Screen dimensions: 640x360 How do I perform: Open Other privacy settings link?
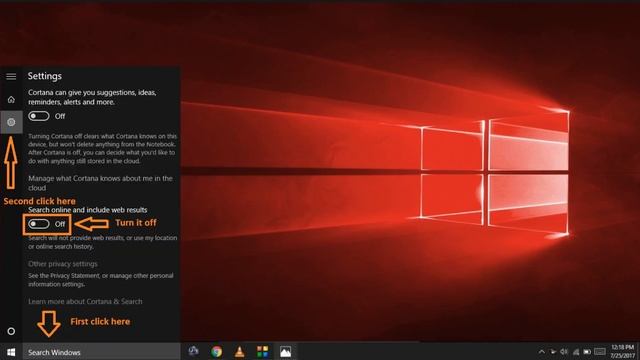(x=63, y=264)
